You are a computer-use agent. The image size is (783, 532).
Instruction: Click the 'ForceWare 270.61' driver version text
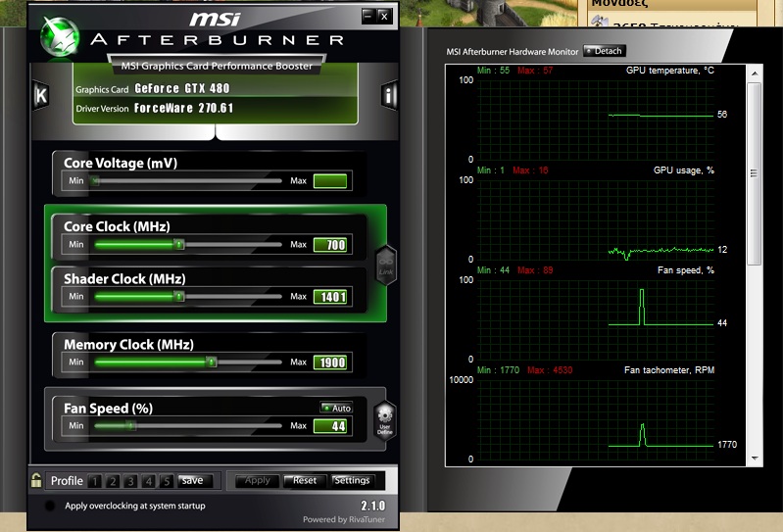pos(183,108)
